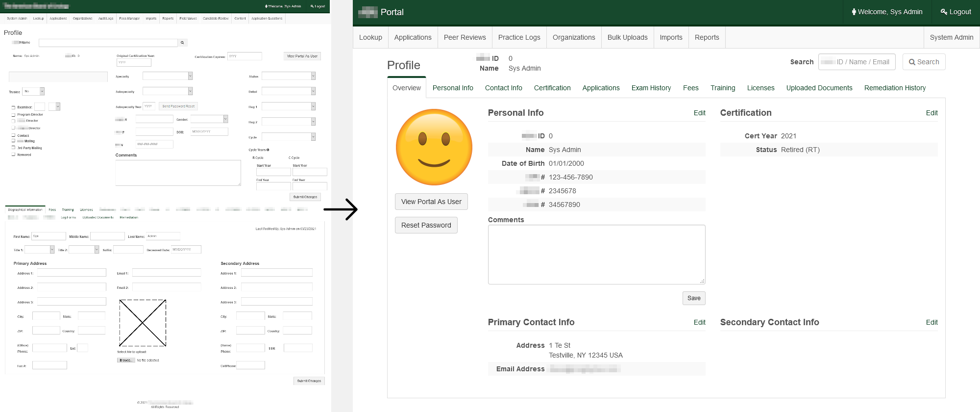Image resolution: width=980 pixels, height=412 pixels.
Task: Open the Title 1 dropdown
Action: coord(40,250)
